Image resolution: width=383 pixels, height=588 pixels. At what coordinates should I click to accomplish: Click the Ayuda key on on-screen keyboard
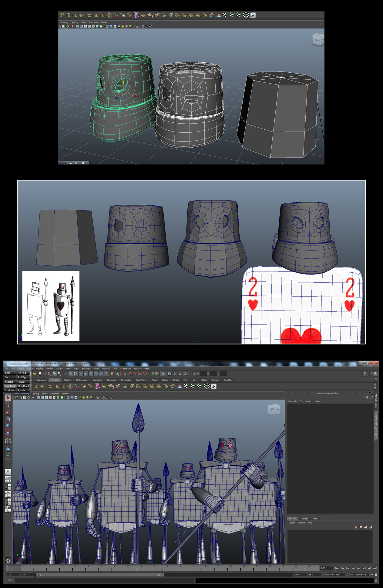coord(23,390)
